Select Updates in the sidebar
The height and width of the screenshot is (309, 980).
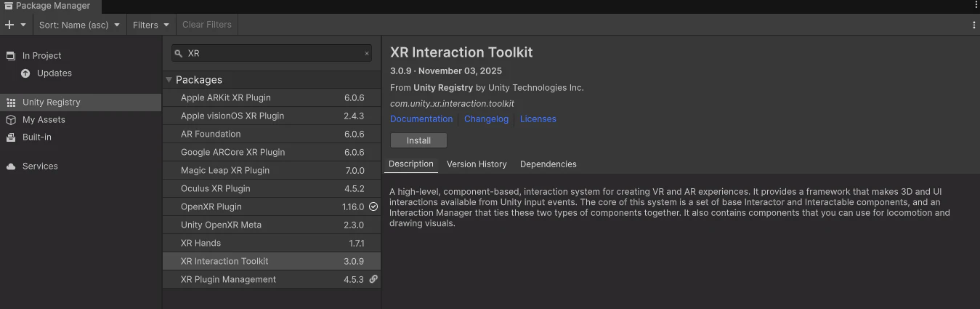click(81, 73)
